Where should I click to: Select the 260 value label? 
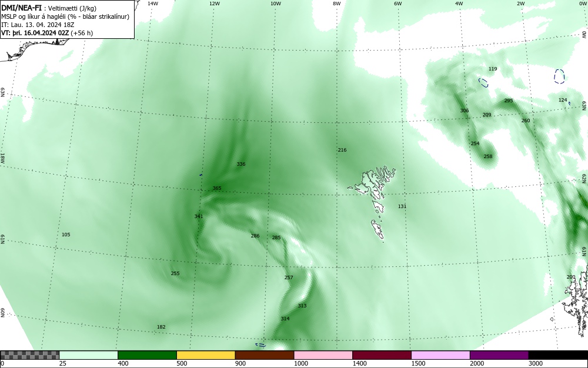coord(526,121)
